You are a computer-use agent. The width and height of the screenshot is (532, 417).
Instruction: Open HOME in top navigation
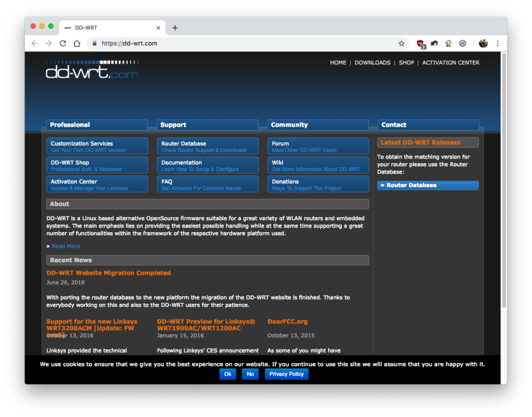click(338, 63)
